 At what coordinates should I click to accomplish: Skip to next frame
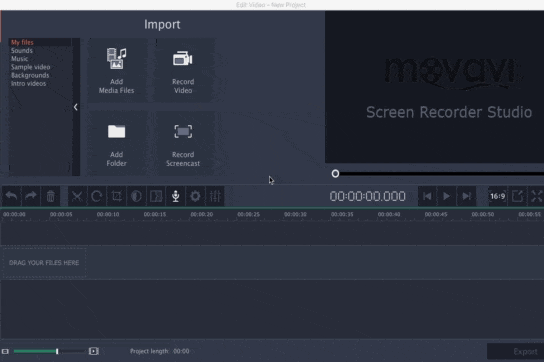467,196
